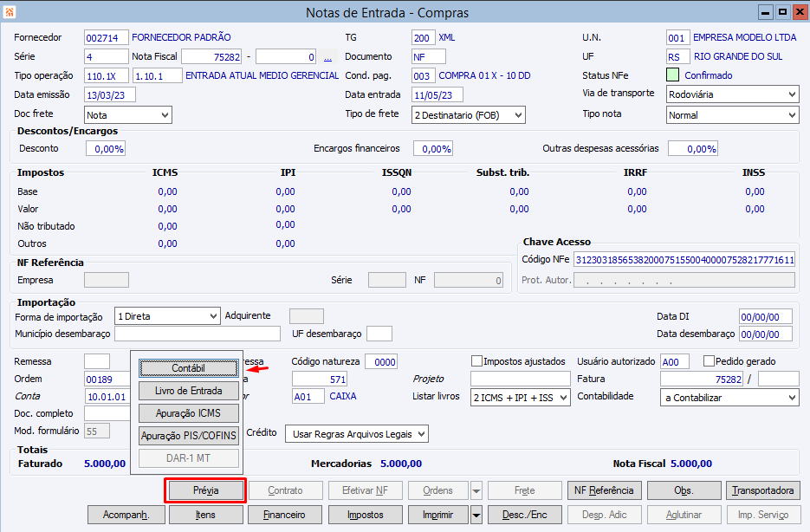Click the ellipsis link beside Nota Fiscal

[327, 57]
